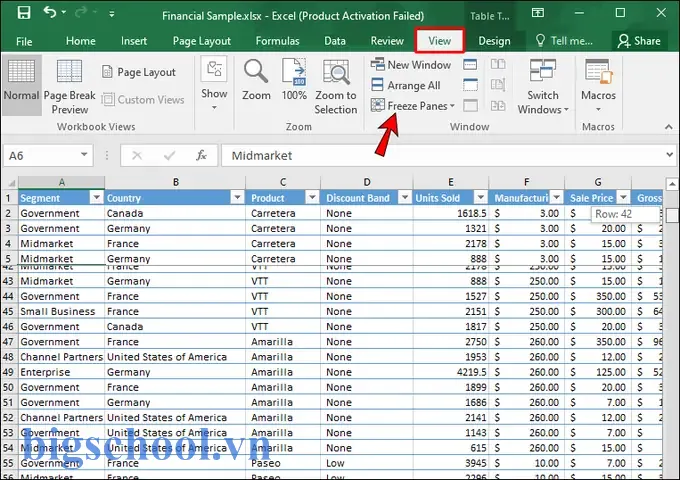The height and width of the screenshot is (480, 680).
Task: Select the View tab
Action: 440,41
